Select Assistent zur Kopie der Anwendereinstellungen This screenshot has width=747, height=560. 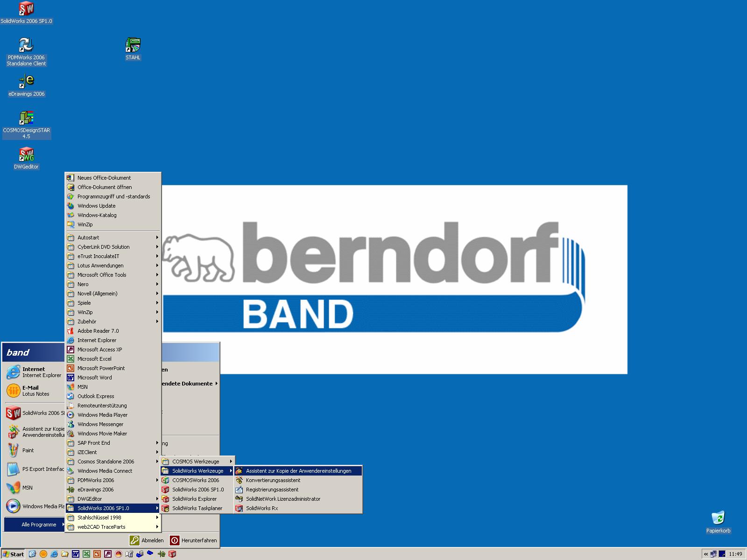(298, 471)
